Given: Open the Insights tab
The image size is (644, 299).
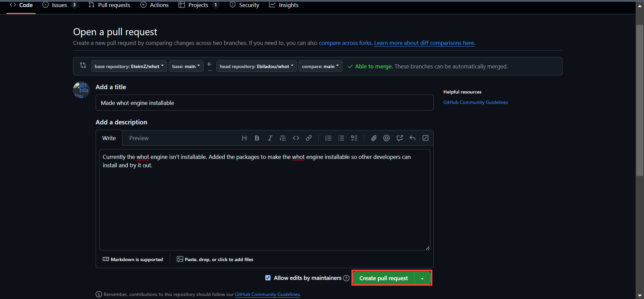Looking at the screenshot, I should [x=284, y=5].
